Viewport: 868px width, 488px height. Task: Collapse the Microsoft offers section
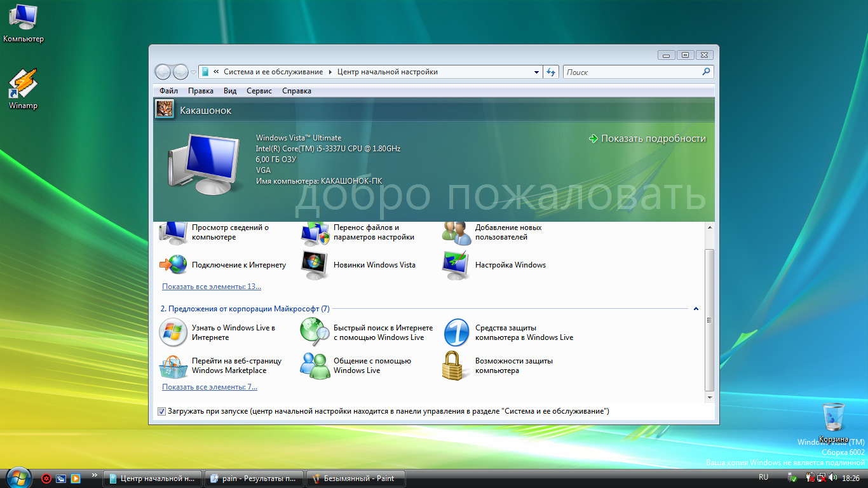tap(696, 309)
